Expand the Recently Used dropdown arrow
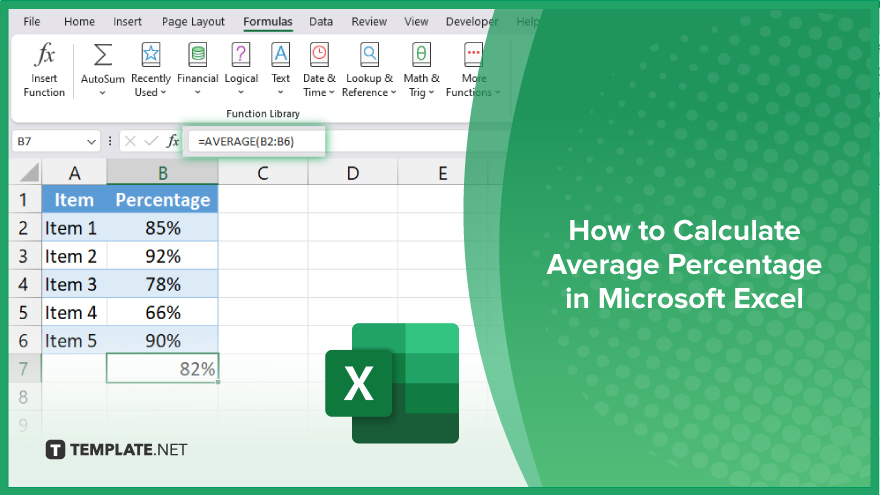The image size is (880, 495). [x=163, y=93]
